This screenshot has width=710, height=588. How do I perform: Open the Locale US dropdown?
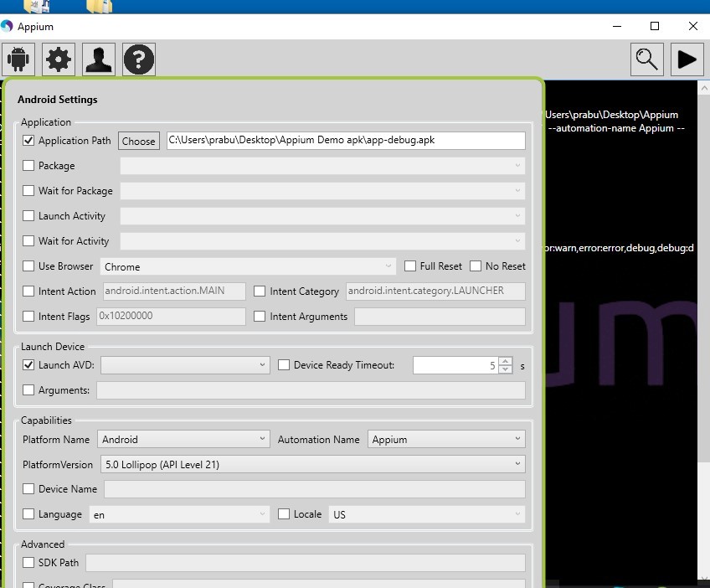point(426,514)
